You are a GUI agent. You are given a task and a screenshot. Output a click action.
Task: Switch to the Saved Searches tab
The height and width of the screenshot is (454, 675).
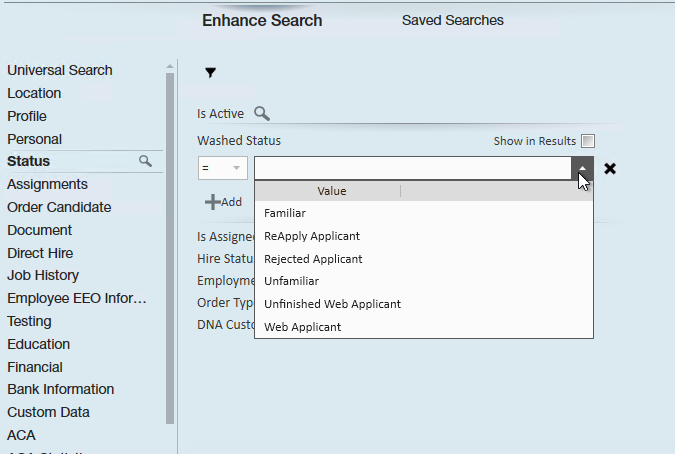pyautogui.click(x=452, y=20)
